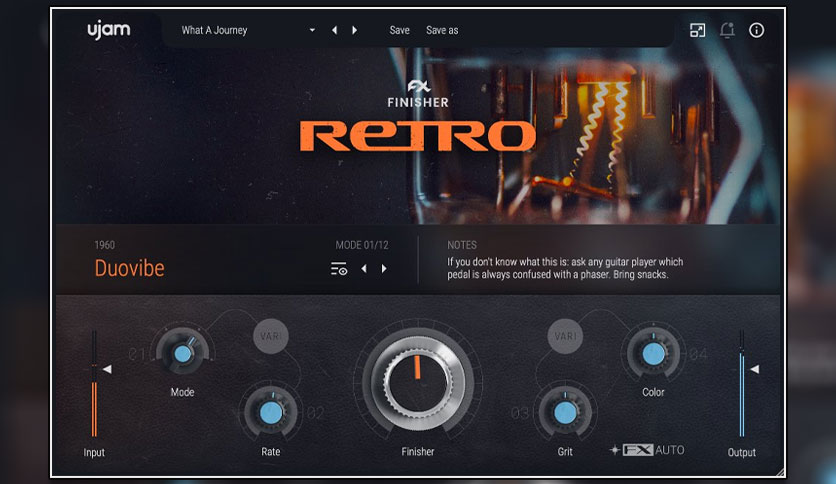Click the NOTES heading
The image size is (836, 484).
click(462, 245)
